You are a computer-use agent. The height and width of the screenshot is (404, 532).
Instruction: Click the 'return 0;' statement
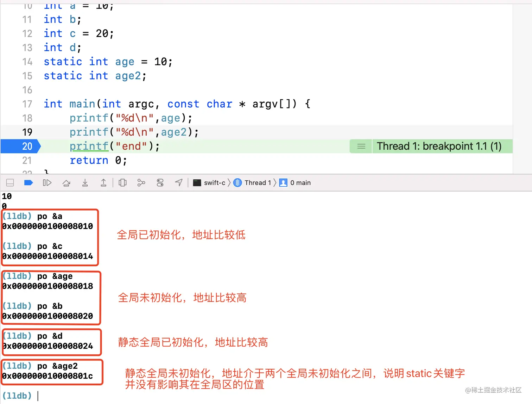[99, 160]
